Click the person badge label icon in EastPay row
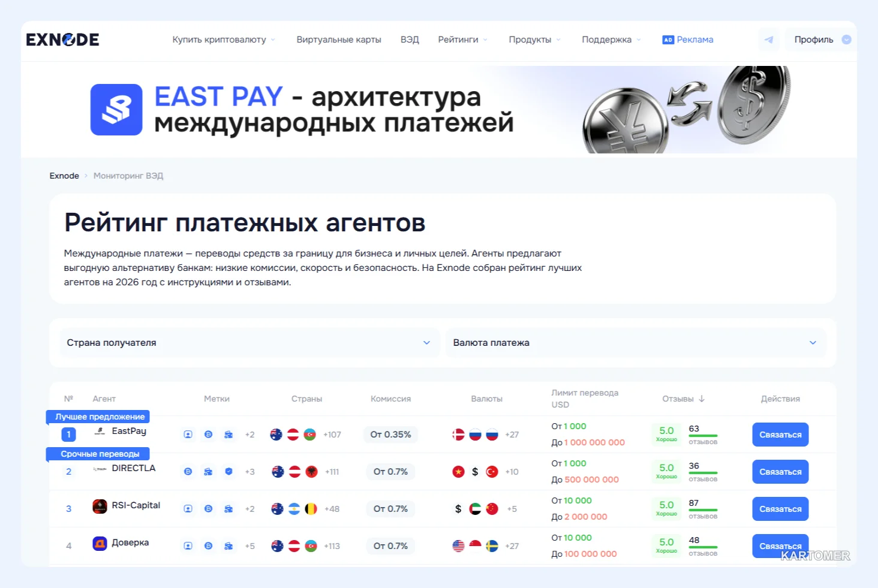The height and width of the screenshot is (588, 878). 188,435
